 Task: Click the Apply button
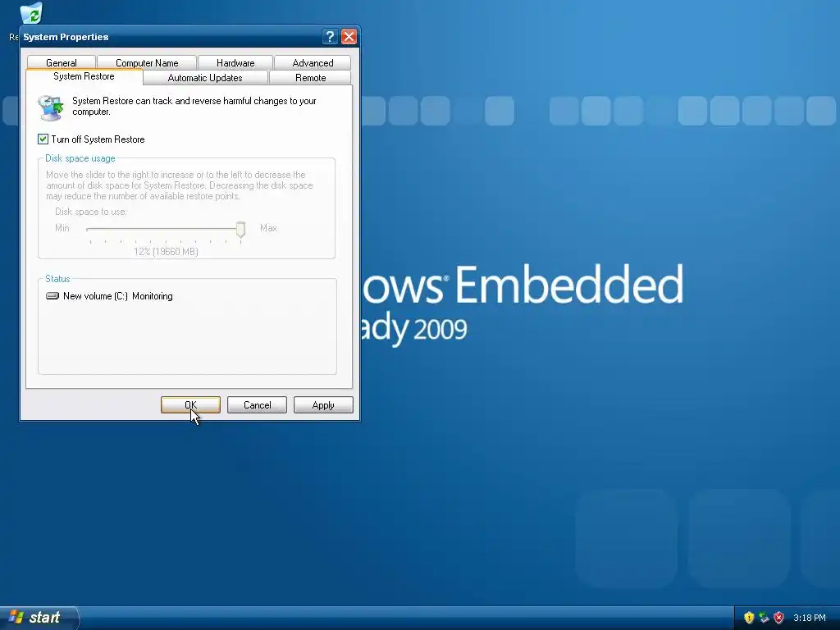(323, 405)
